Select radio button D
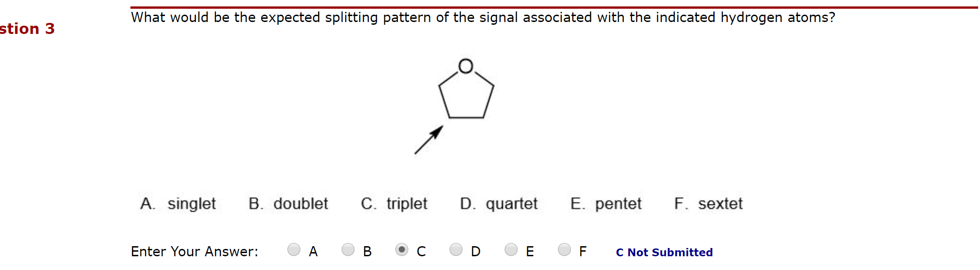 [x=456, y=250]
